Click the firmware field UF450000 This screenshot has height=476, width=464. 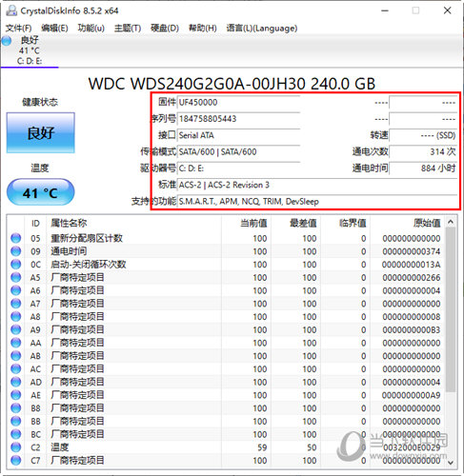(x=238, y=103)
